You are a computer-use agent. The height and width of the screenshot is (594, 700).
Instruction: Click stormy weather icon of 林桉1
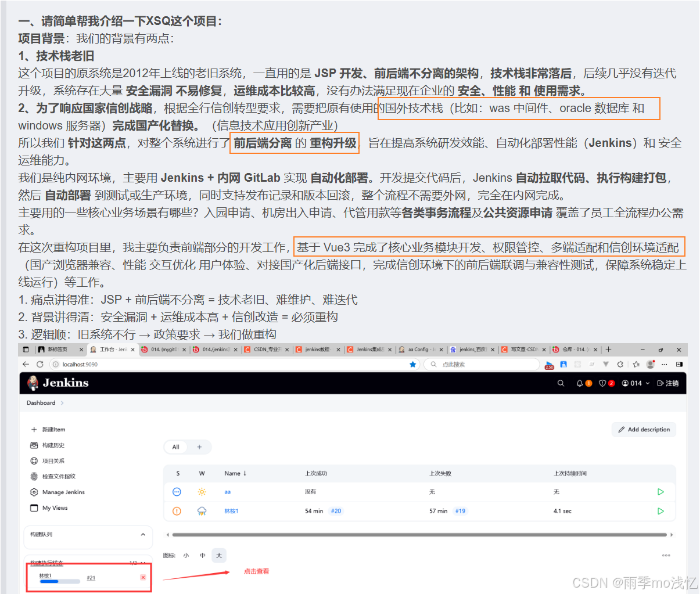pos(202,511)
